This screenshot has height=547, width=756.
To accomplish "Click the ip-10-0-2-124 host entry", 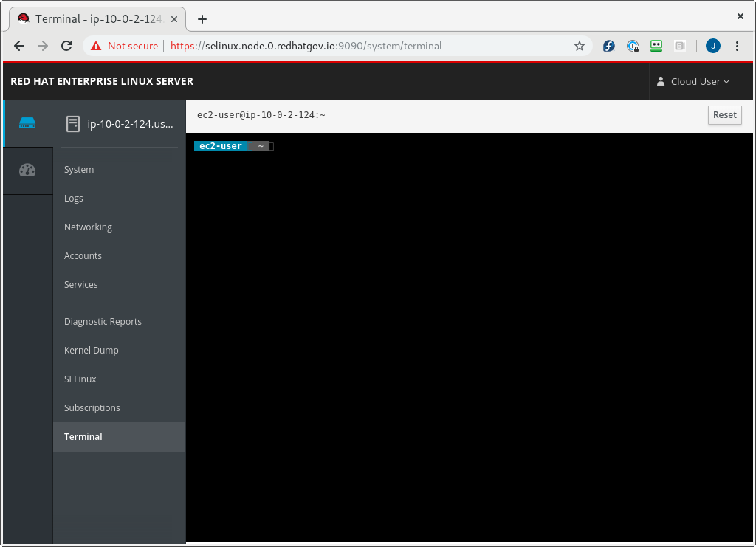I will [x=120, y=124].
